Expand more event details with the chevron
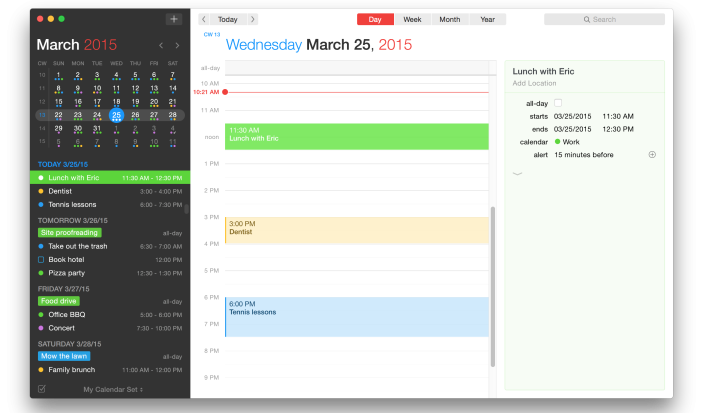Screen dimensions: 703x413 click(517, 173)
